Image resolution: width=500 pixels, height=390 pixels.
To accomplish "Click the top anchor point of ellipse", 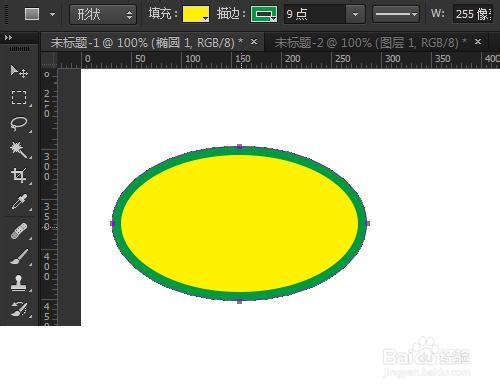I will click(240, 146).
